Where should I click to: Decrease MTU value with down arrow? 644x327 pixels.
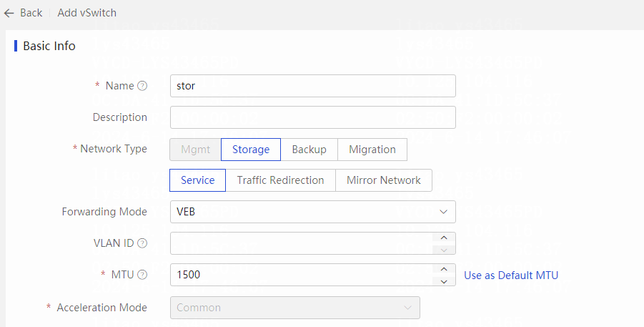click(x=444, y=281)
